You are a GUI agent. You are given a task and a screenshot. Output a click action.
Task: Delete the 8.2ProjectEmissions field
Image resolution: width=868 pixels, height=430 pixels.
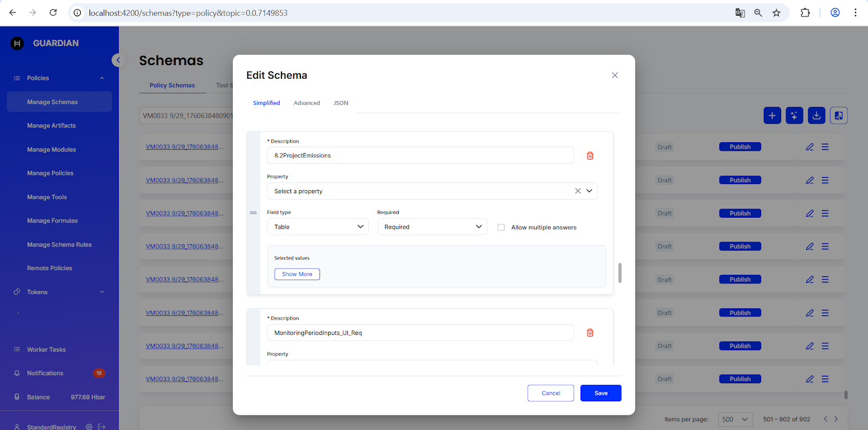click(590, 156)
